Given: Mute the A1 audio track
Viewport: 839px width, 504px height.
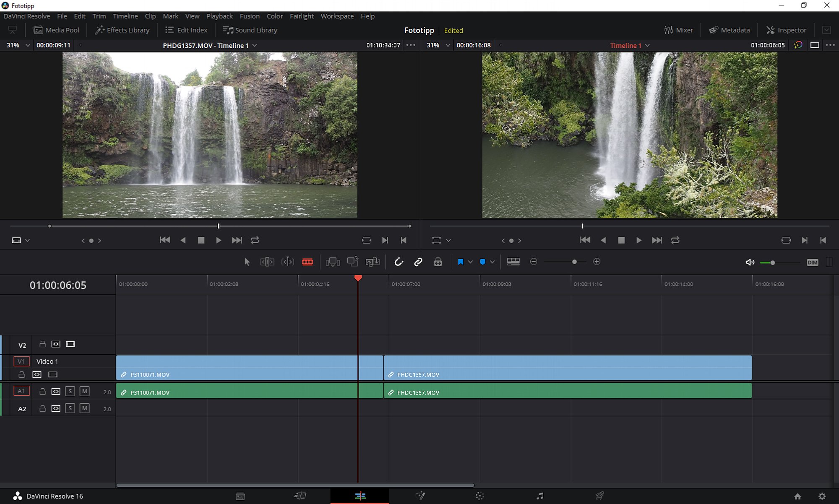Looking at the screenshot, I should point(84,392).
